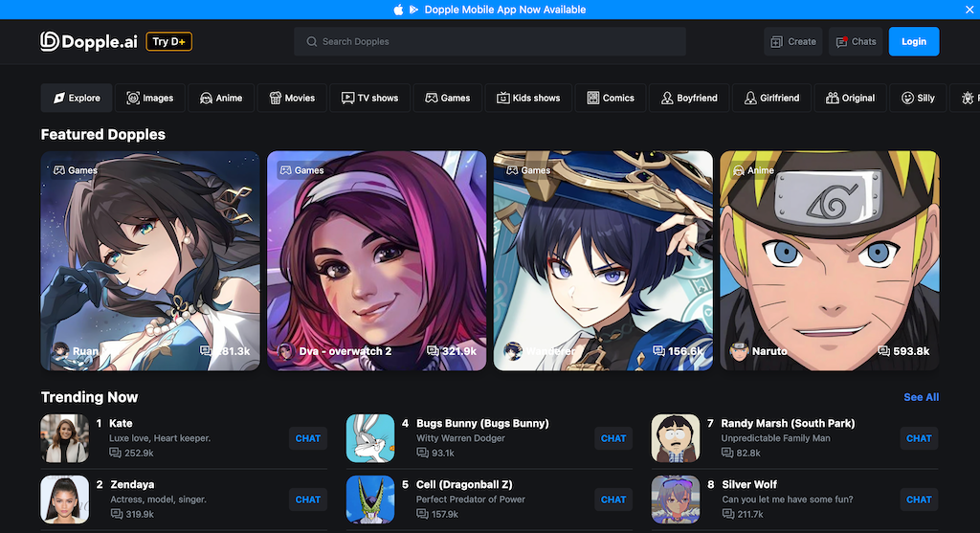This screenshot has width=980, height=533.
Task: Open the See All trending link
Action: point(921,397)
